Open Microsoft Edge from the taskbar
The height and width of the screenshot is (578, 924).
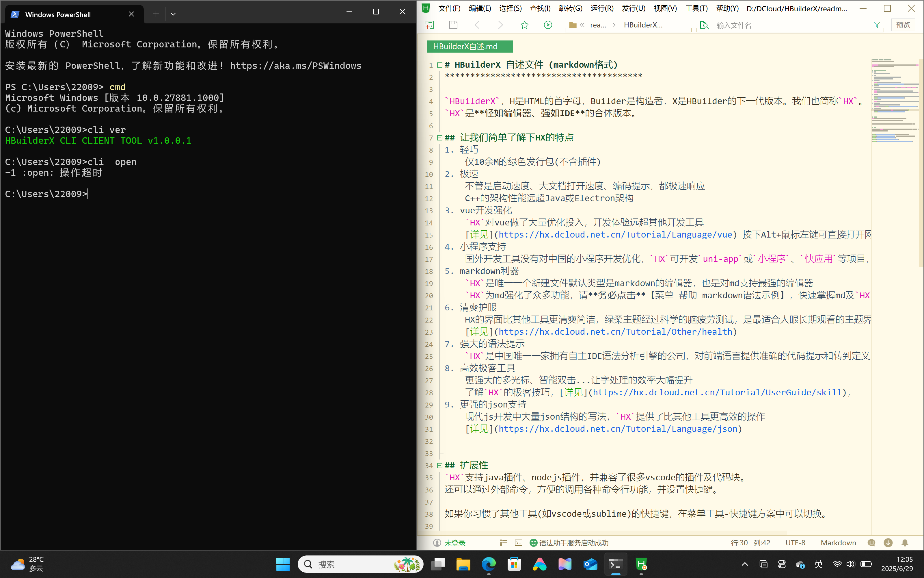tap(489, 564)
